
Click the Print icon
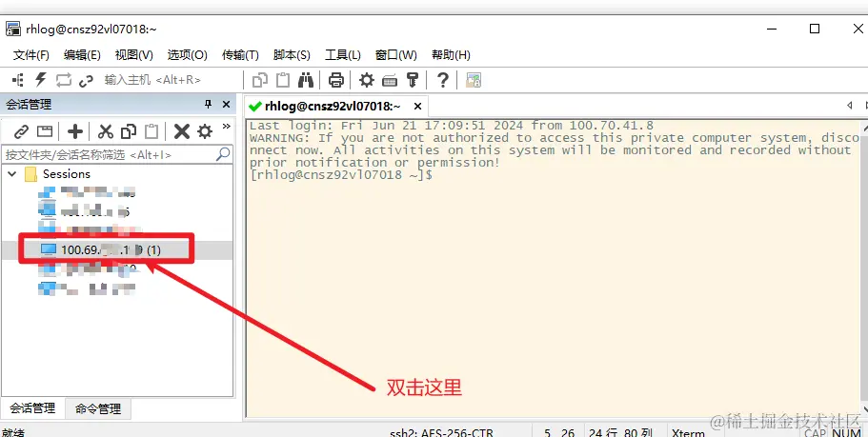336,80
